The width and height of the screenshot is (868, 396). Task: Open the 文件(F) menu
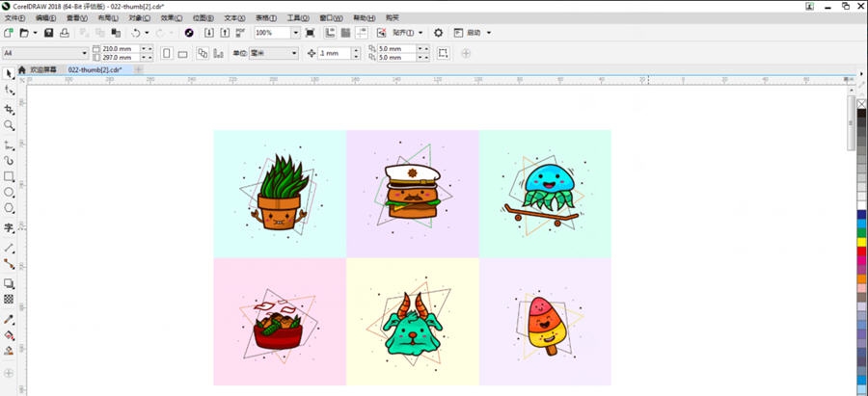coord(15,18)
